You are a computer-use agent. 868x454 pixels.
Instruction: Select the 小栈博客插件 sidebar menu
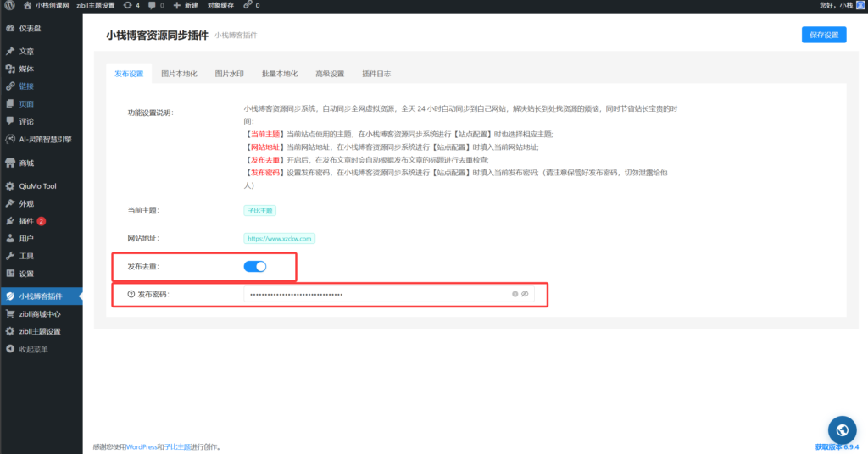41,296
